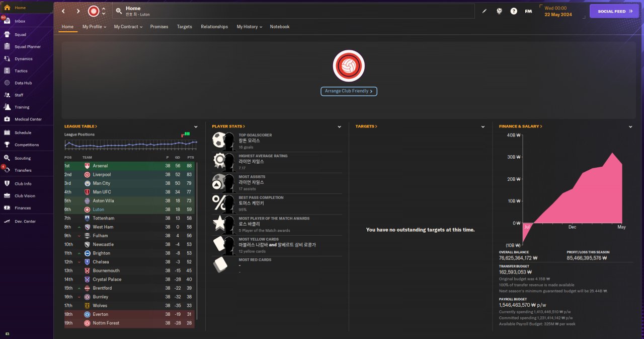Image resolution: width=644 pixels, height=339 pixels.
Task: Open the Tactics board icon
Action: pyautogui.click(x=7, y=71)
